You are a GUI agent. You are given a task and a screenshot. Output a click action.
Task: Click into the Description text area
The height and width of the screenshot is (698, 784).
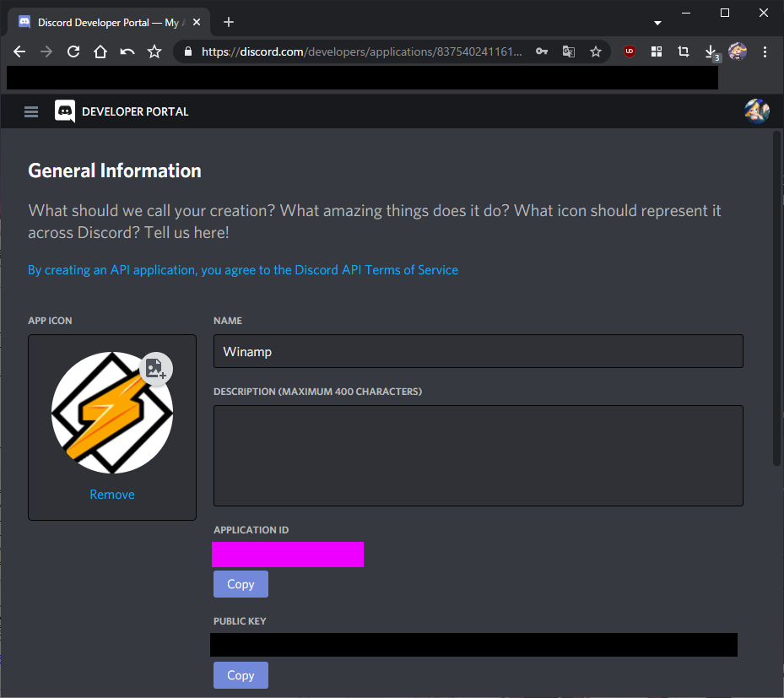click(478, 456)
